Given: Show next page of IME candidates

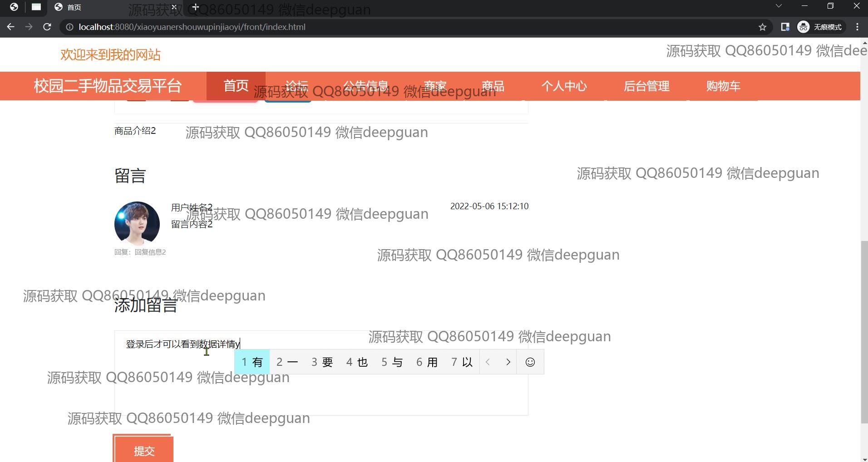Looking at the screenshot, I should pos(508,362).
